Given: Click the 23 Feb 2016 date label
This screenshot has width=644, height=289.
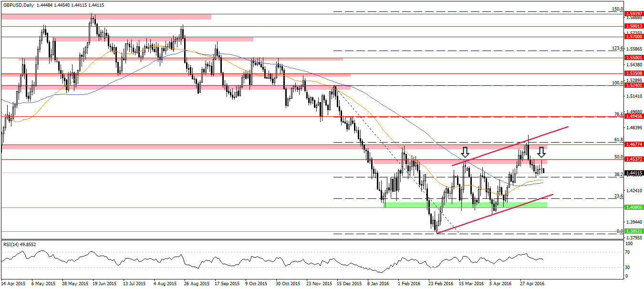Looking at the screenshot, I should coord(439,283).
